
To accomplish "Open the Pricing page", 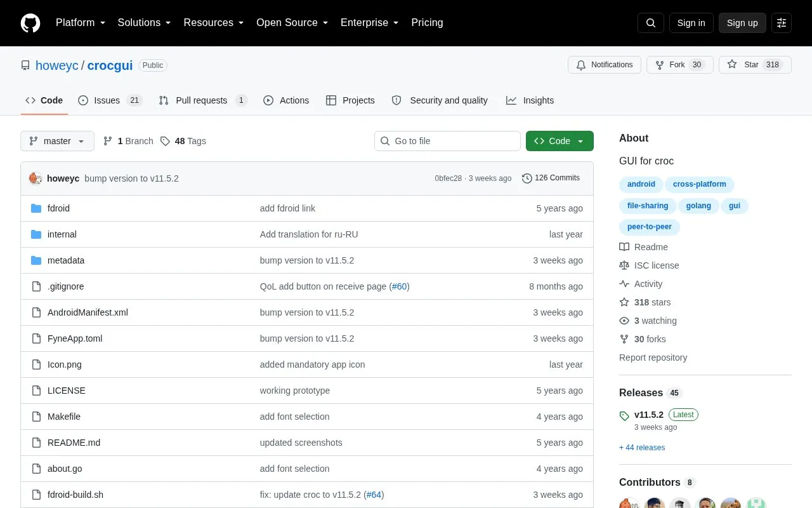I will coord(427,23).
